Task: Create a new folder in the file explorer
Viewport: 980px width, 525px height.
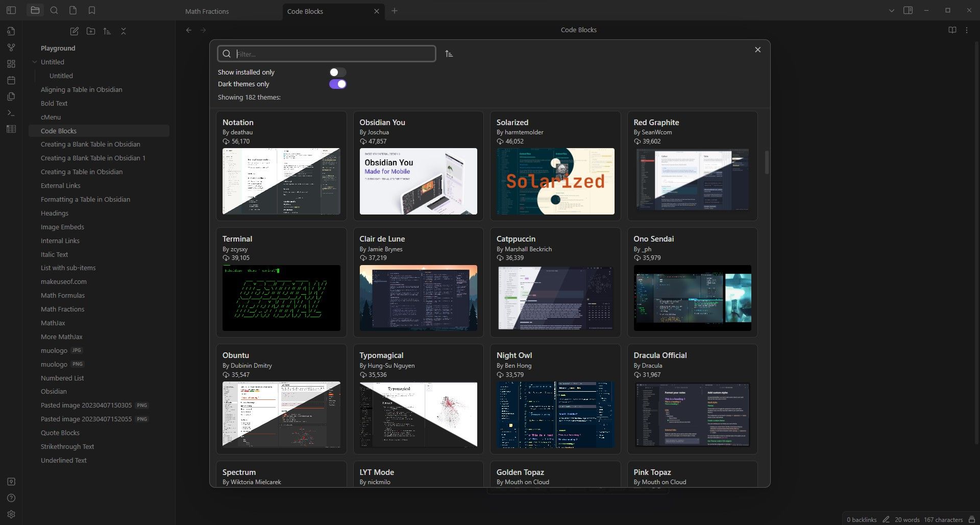Action: (x=90, y=31)
